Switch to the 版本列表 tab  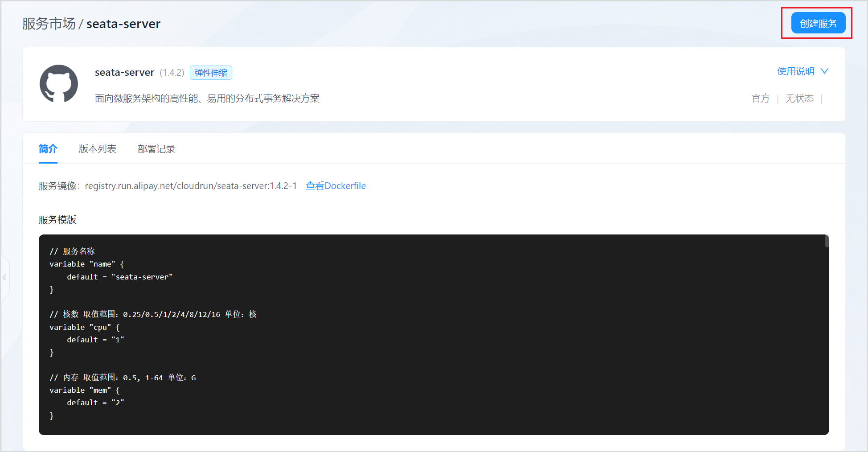98,149
